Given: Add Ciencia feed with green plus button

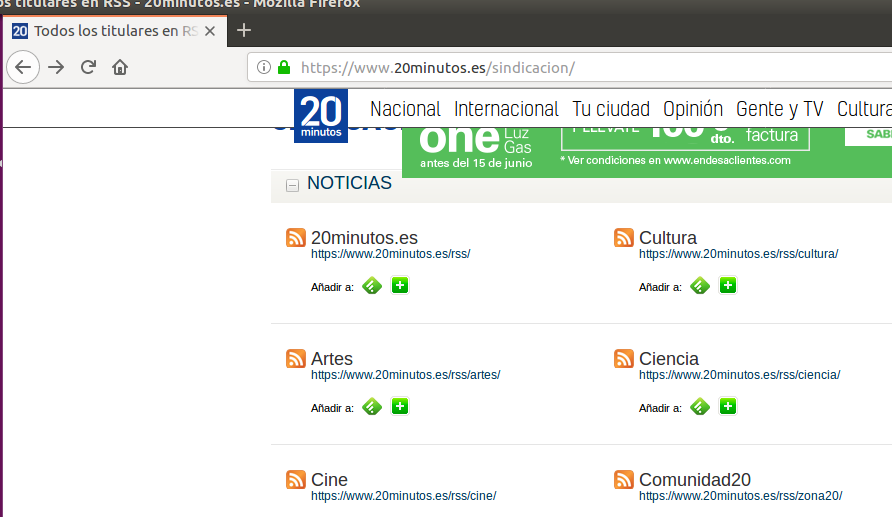Looking at the screenshot, I should tap(728, 406).
